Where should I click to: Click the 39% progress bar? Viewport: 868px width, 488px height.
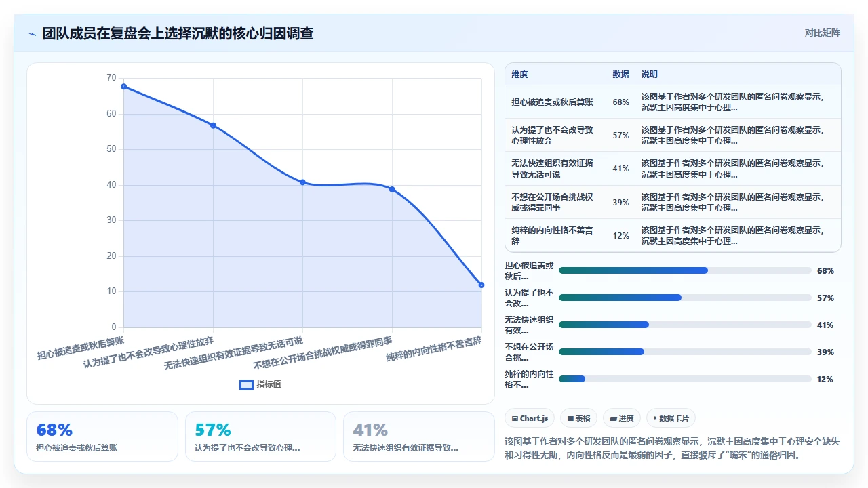coord(685,352)
